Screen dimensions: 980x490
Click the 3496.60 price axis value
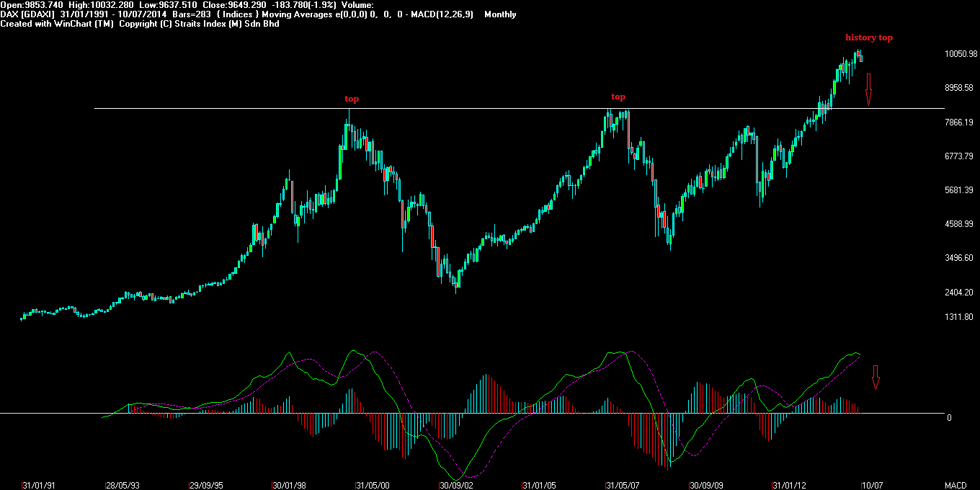click(x=961, y=258)
